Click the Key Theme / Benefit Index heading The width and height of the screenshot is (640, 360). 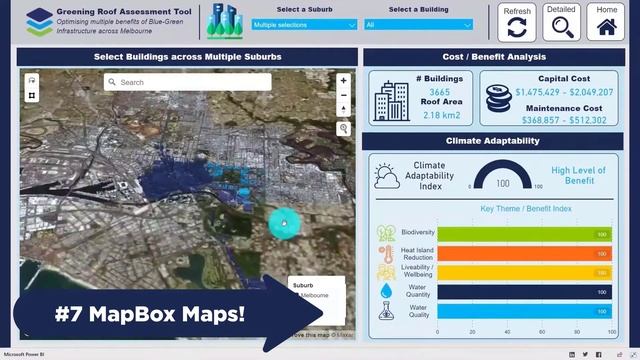pyautogui.click(x=526, y=209)
